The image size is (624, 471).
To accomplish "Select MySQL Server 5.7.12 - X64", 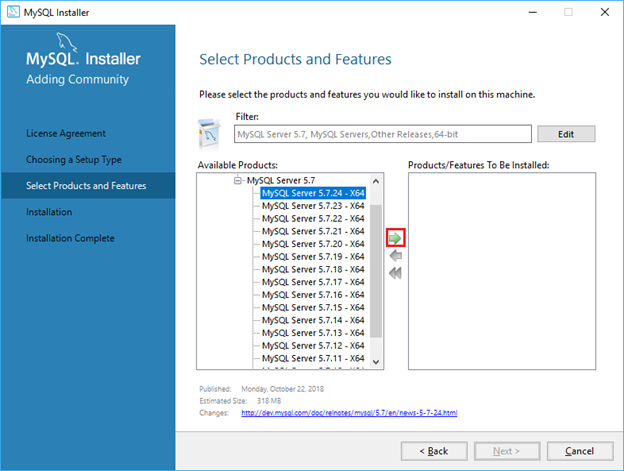I will (313, 346).
